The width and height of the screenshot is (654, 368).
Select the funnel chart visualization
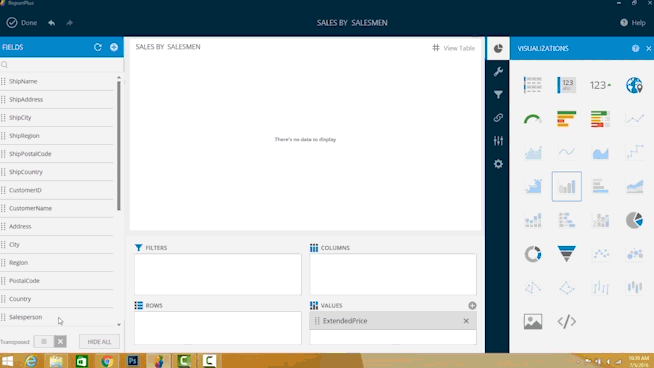pos(566,254)
